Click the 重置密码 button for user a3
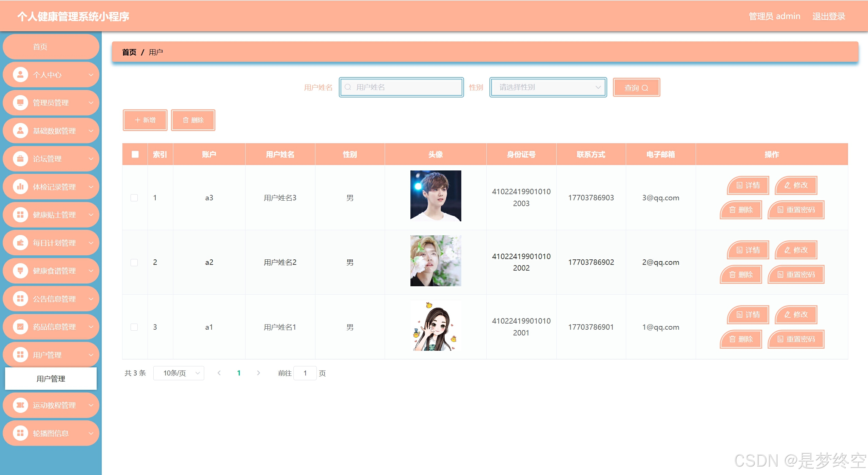The height and width of the screenshot is (475, 868). pos(796,210)
